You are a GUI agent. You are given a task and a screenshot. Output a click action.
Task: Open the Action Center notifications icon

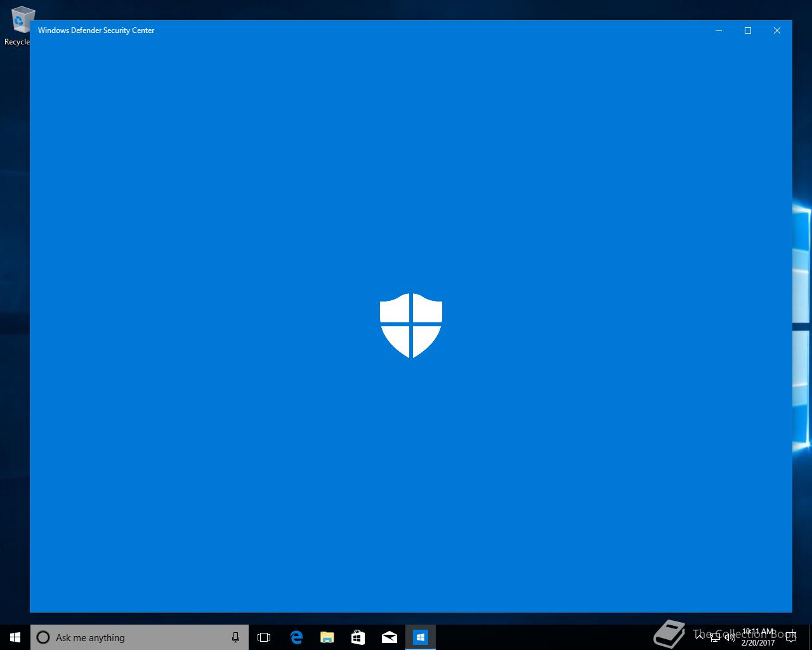[x=791, y=637]
